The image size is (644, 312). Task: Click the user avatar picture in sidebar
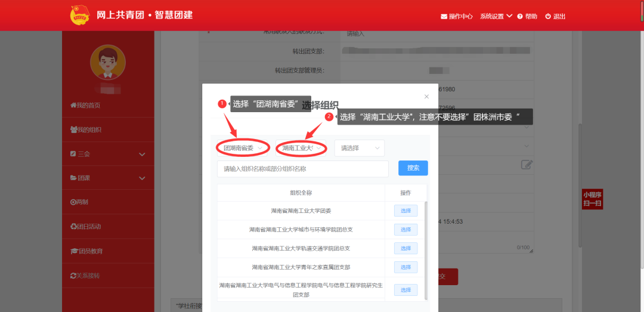pos(108,63)
